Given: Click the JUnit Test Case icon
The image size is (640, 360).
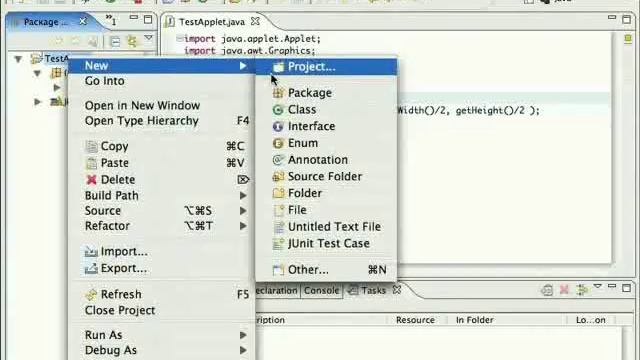Looking at the screenshot, I should coord(278,243).
